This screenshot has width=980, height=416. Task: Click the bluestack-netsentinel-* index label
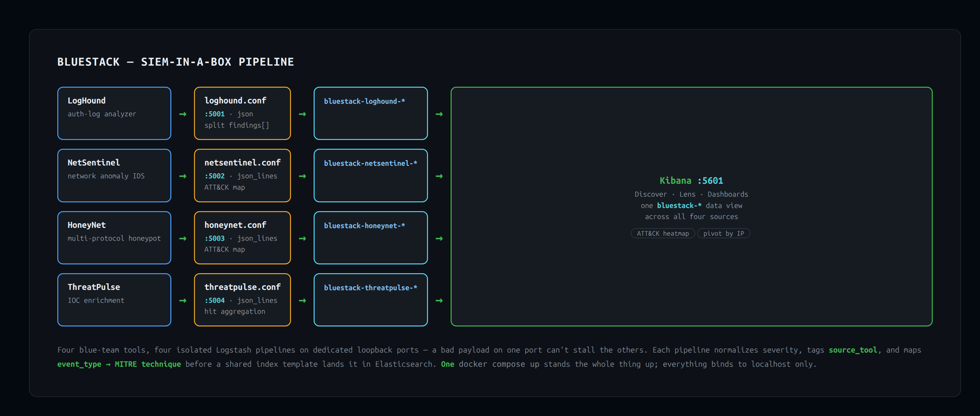(371, 163)
